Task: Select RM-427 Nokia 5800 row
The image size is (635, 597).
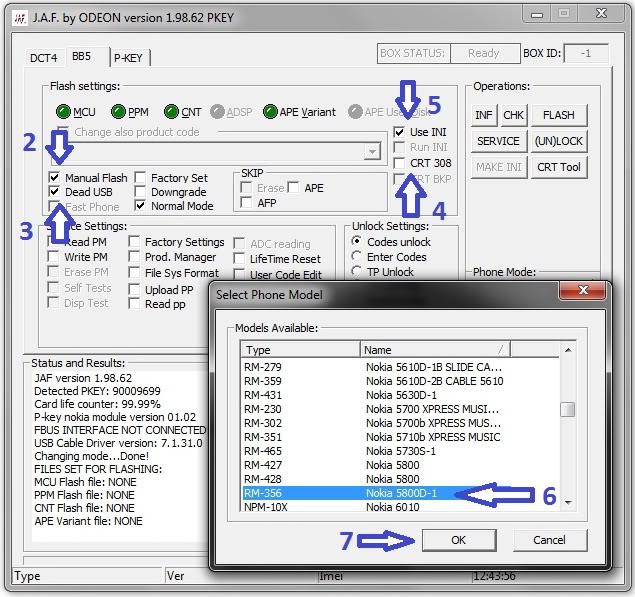Action: click(400, 465)
